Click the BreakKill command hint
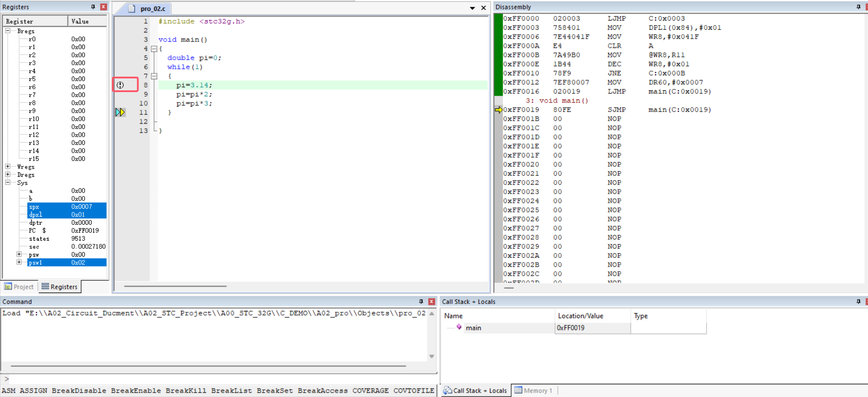868x397 pixels. pyautogui.click(x=186, y=391)
